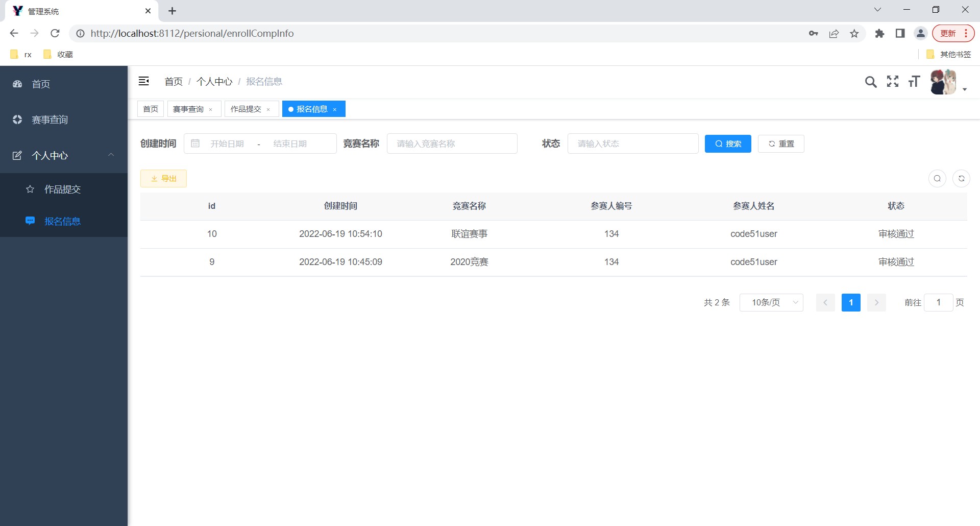The width and height of the screenshot is (980, 526).
Task: Click the blue 搜索 button
Action: point(728,144)
